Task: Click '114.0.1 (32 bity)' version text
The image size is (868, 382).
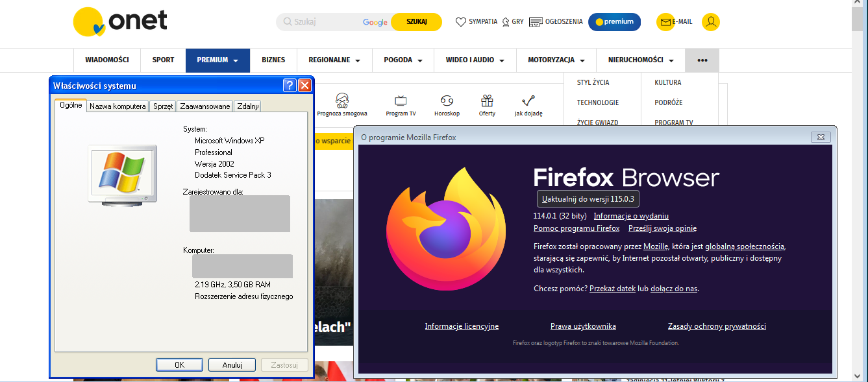Action: click(x=560, y=216)
